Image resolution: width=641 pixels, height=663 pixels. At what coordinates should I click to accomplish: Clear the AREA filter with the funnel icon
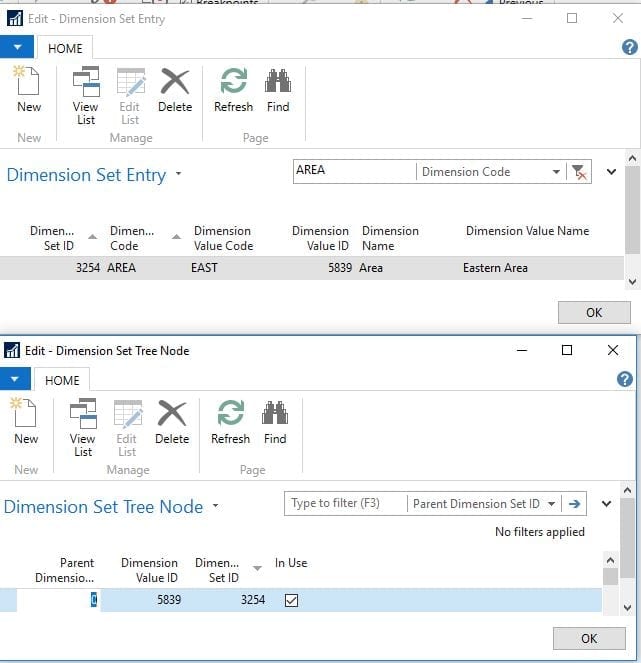[579, 172]
